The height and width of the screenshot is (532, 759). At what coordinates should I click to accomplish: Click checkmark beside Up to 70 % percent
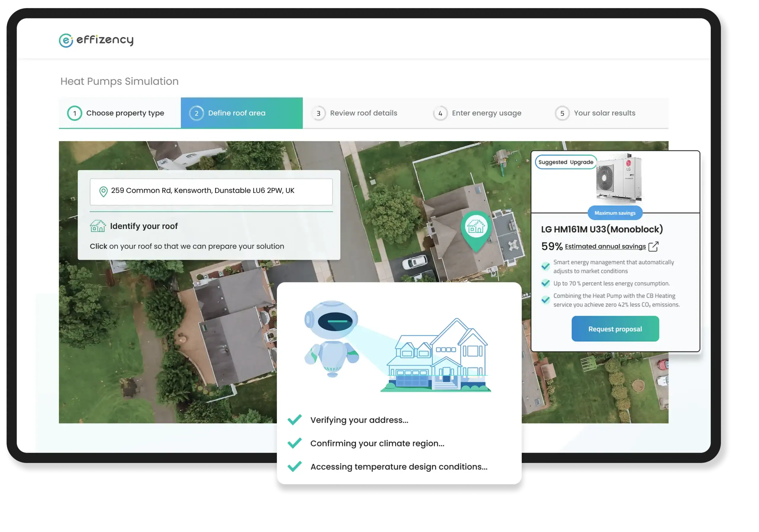(x=546, y=283)
